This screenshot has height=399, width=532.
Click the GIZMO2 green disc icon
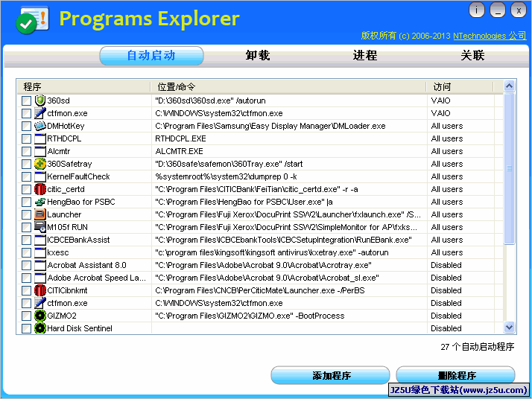pos(40,316)
